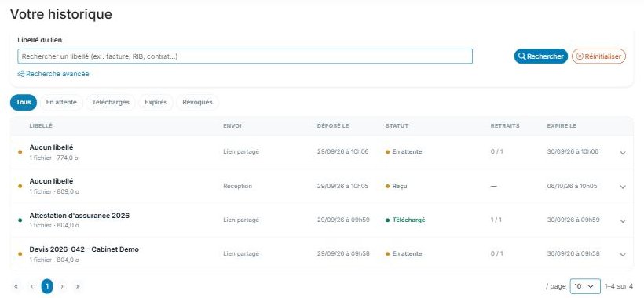Click the DÉPOSÉ LE column header
The image size is (644, 298).
[333, 125]
